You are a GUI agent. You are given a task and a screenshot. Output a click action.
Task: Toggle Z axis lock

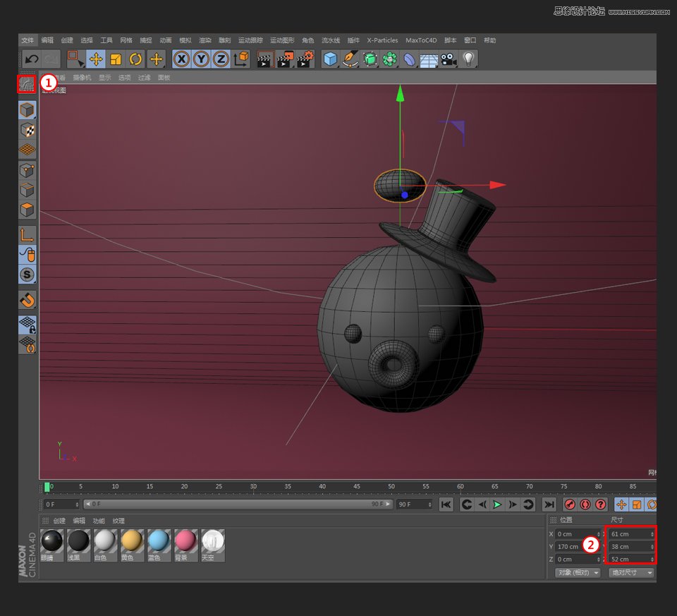tap(221, 59)
